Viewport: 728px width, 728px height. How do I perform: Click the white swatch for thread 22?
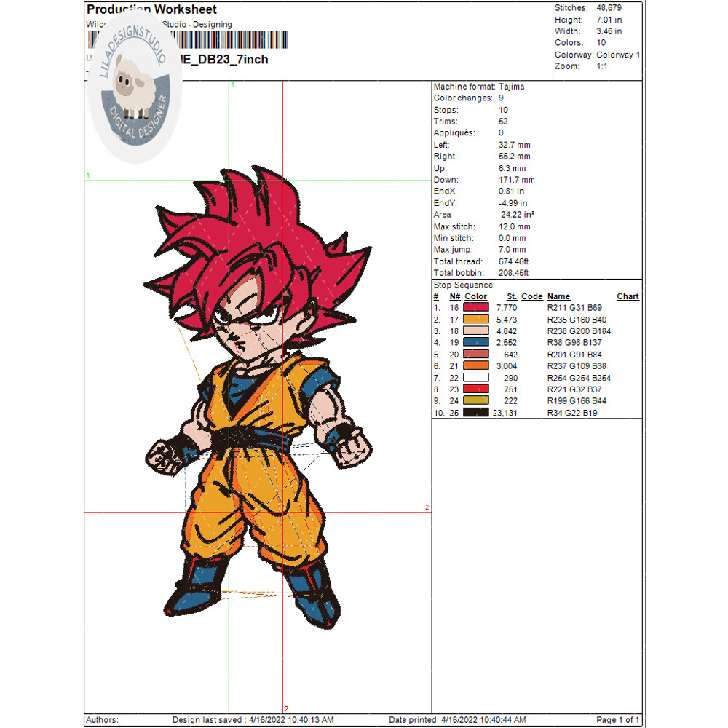pos(475,377)
